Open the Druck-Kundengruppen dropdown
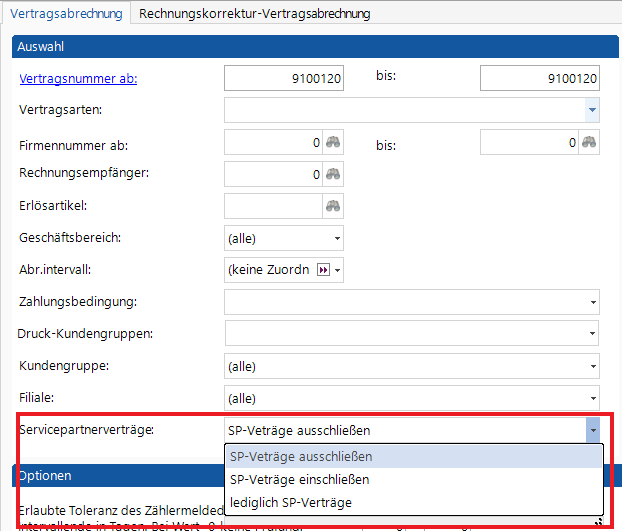This screenshot has width=622, height=531. (593, 334)
